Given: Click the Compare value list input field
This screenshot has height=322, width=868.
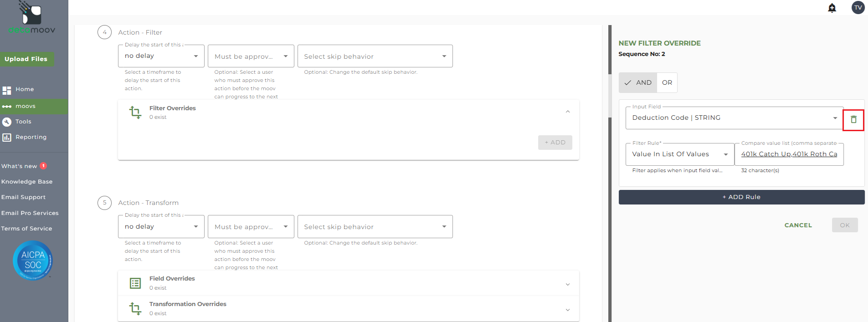Looking at the screenshot, I should point(789,154).
